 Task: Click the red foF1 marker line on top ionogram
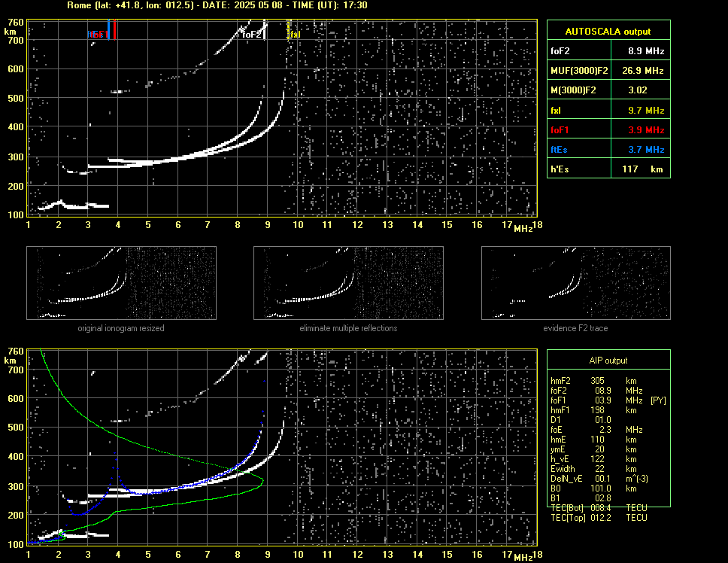(114, 29)
